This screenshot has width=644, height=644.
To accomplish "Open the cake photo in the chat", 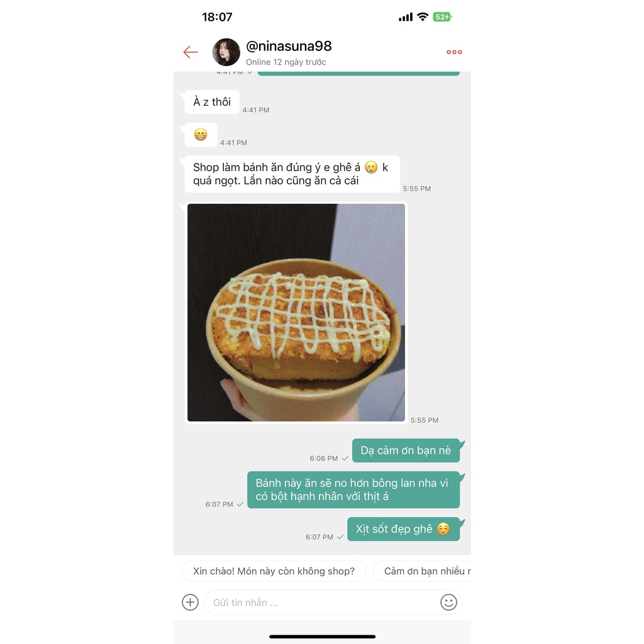I will (x=296, y=313).
